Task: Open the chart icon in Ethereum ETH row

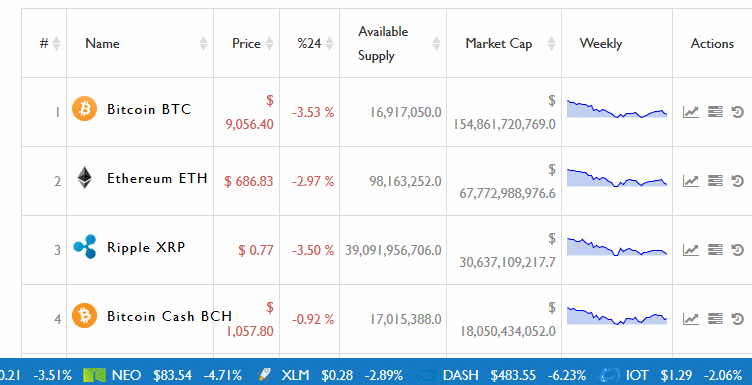Action: coord(691,181)
